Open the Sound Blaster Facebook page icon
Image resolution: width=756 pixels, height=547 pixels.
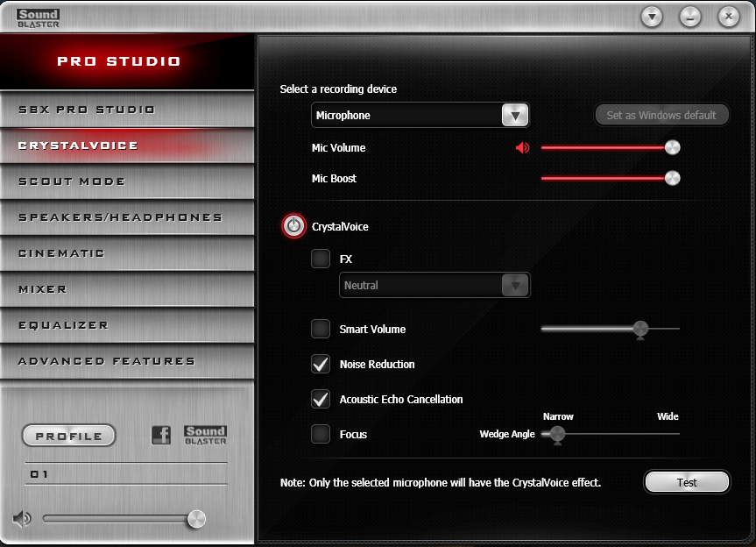click(161, 435)
